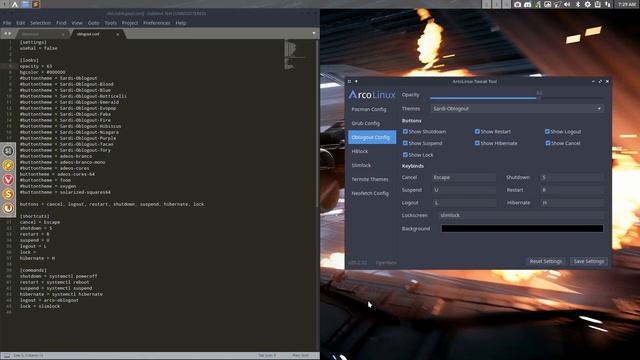Viewport: 640px width, 360px height.
Task: Click the Lockscreen field containing slimlock
Action: click(x=521, y=215)
